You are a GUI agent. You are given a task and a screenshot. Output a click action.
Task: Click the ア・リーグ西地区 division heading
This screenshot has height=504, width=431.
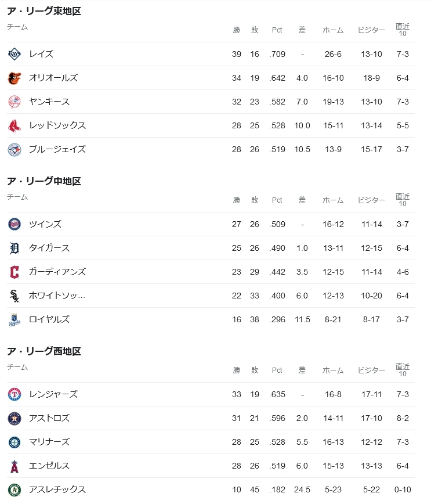[x=44, y=351]
